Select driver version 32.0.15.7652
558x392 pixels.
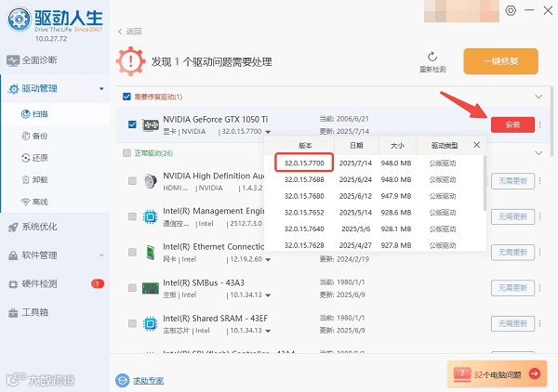[x=304, y=213]
